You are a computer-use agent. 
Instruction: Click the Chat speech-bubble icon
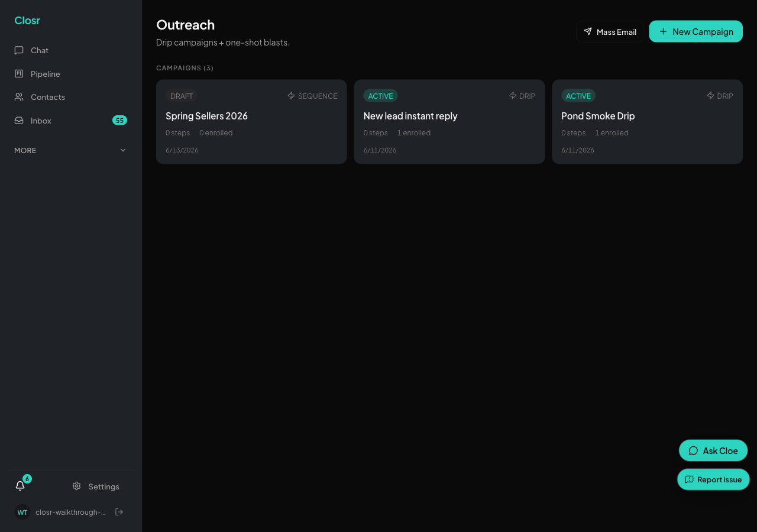tap(19, 50)
